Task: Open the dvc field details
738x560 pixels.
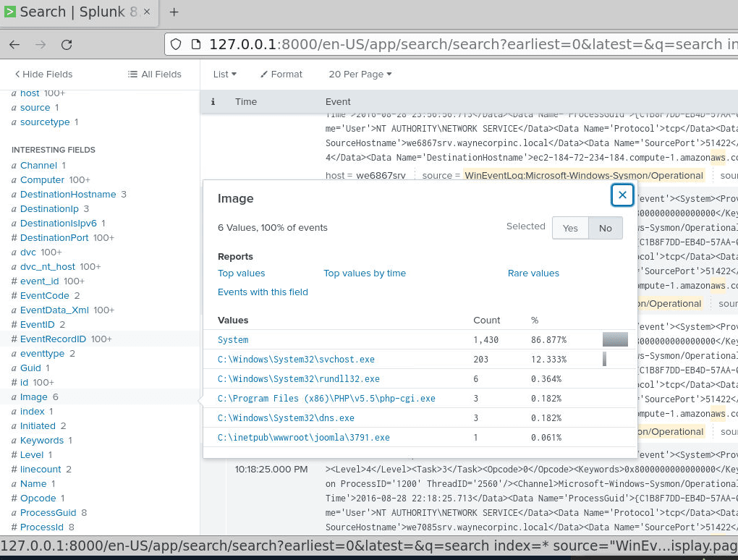Action: pos(27,253)
